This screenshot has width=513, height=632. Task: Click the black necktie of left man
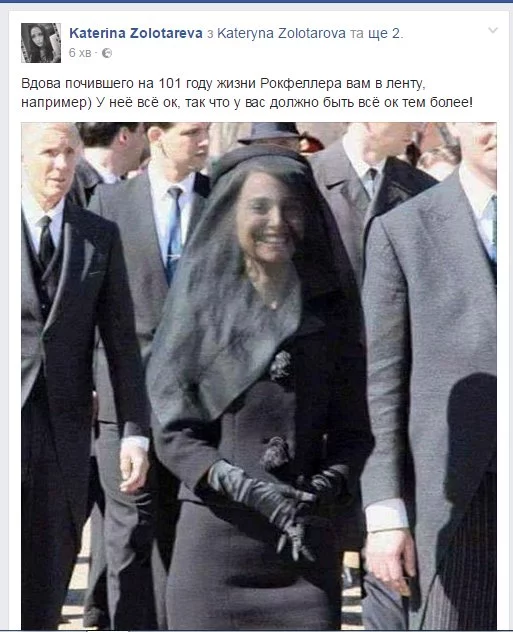click(x=46, y=242)
